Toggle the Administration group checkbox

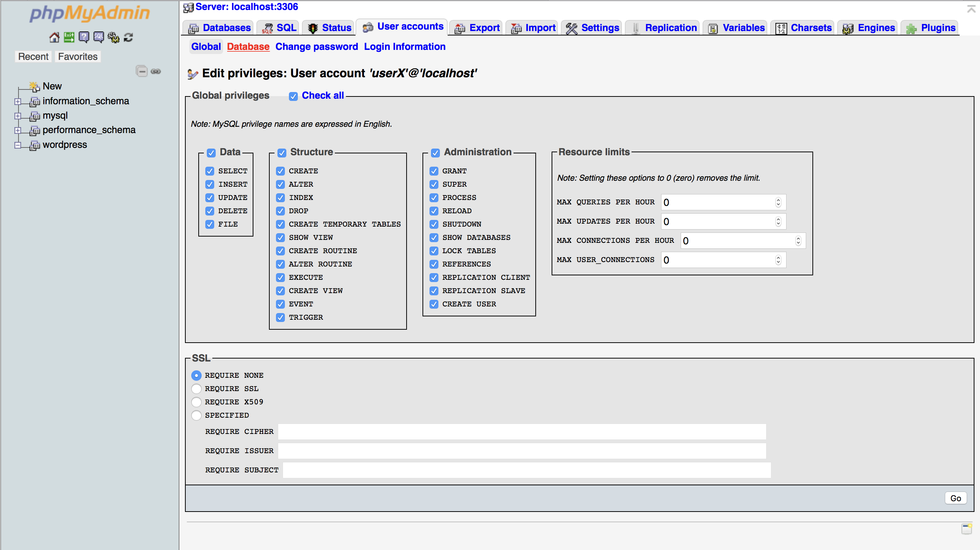pyautogui.click(x=435, y=153)
